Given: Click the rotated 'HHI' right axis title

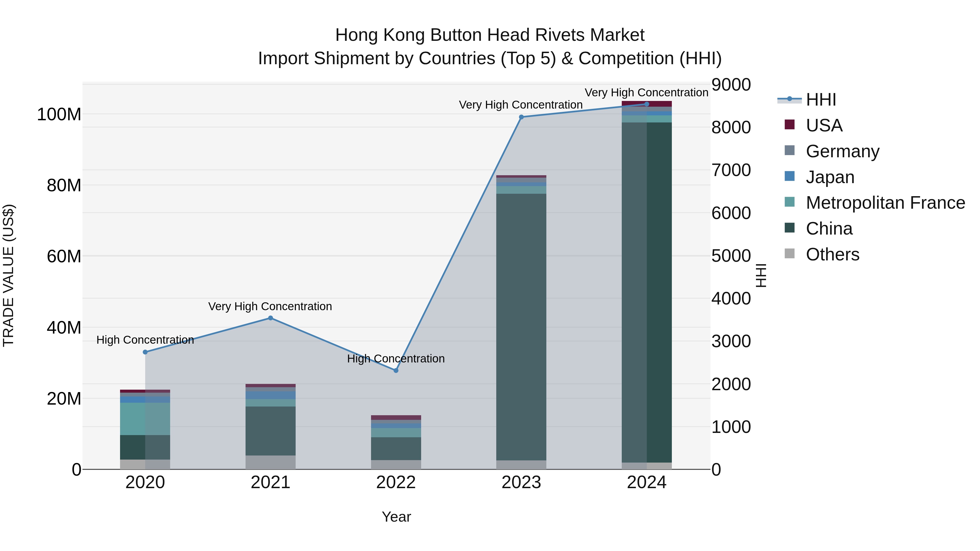Looking at the screenshot, I should point(761,275).
